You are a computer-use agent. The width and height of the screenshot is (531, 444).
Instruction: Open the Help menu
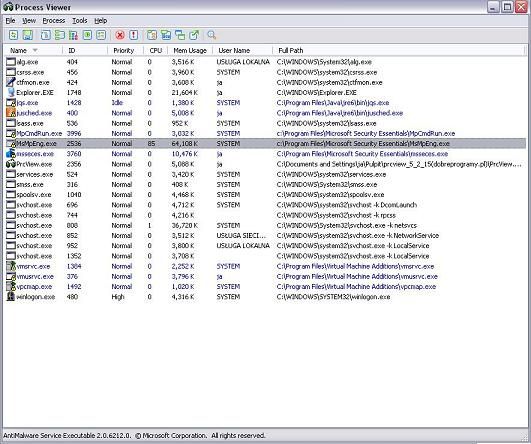[101, 21]
